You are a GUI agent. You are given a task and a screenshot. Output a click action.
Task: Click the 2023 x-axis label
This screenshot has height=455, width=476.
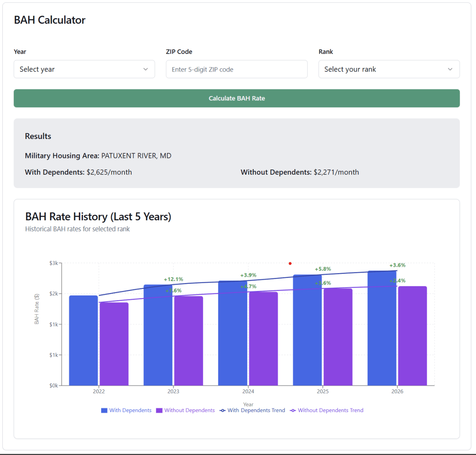pos(173,391)
